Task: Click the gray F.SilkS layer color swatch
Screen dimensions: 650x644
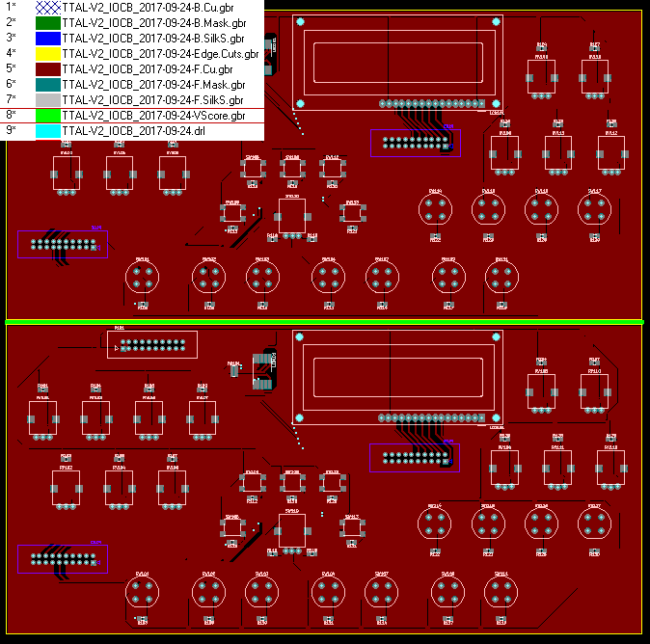Action: coord(48,100)
